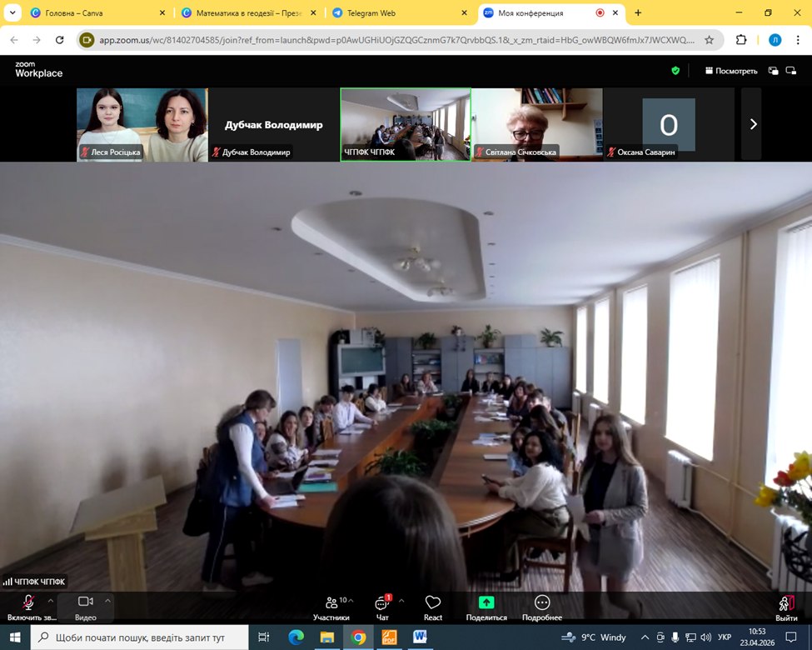Expand chat options arrow next to Чат
The width and height of the screenshot is (812, 650).
click(401, 600)
